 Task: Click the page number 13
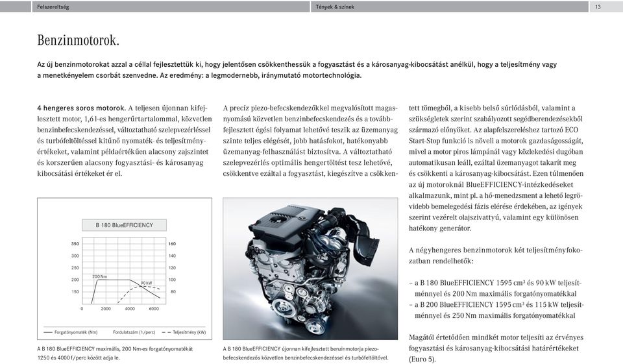[598, 6]
